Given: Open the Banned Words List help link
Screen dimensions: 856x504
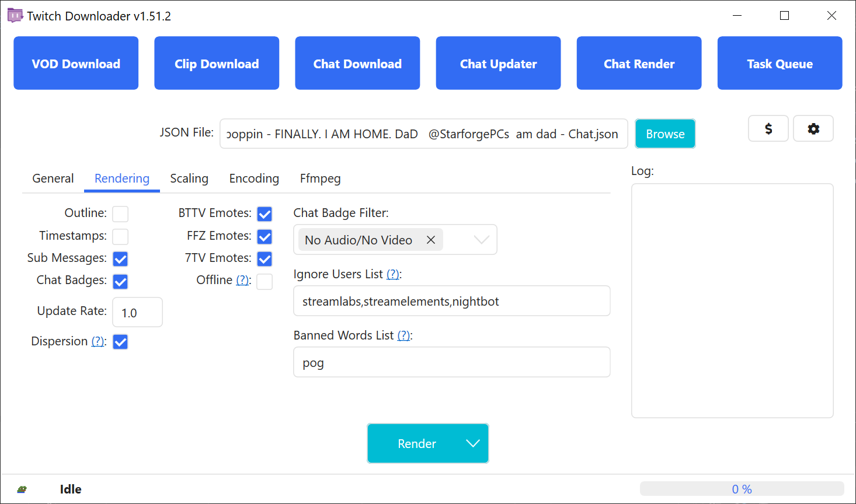Looking at the screenshot, I should point(403,335).
